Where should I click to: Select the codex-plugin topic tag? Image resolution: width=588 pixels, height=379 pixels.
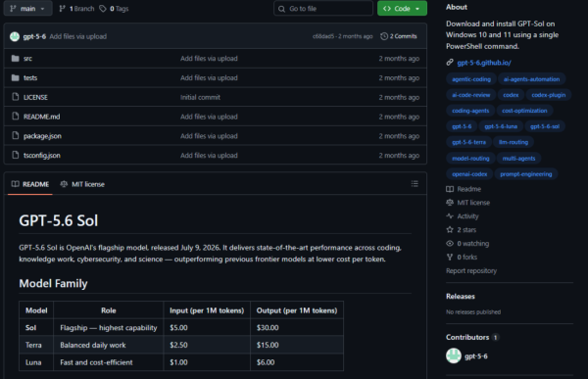548,95
